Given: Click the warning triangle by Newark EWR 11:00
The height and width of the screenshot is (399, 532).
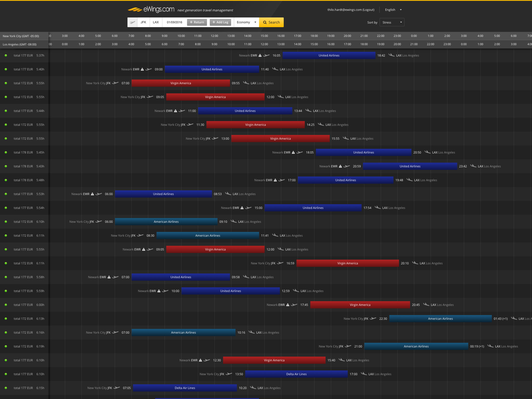Looking at the screenshot, I should tap(176, 111).
